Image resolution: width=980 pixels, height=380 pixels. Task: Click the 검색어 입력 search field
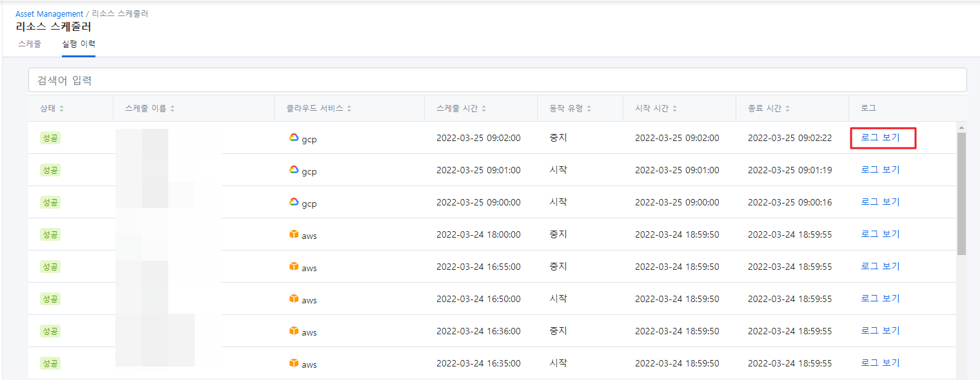pos(497,81)
